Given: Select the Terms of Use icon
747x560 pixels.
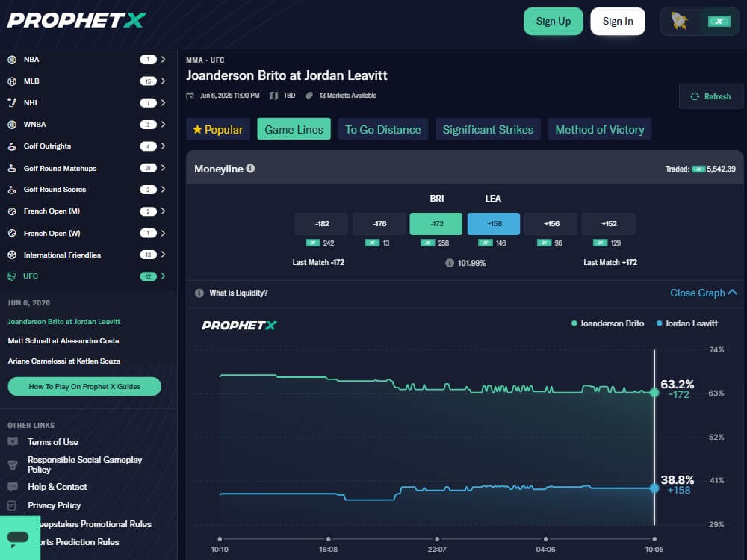Looking at the screenshot, I should pyautogui.click(x=13, y=441).
